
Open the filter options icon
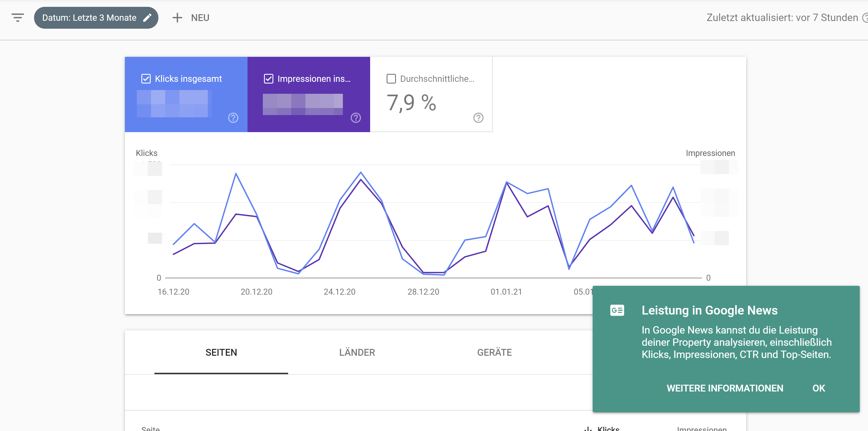coord(17,18)
